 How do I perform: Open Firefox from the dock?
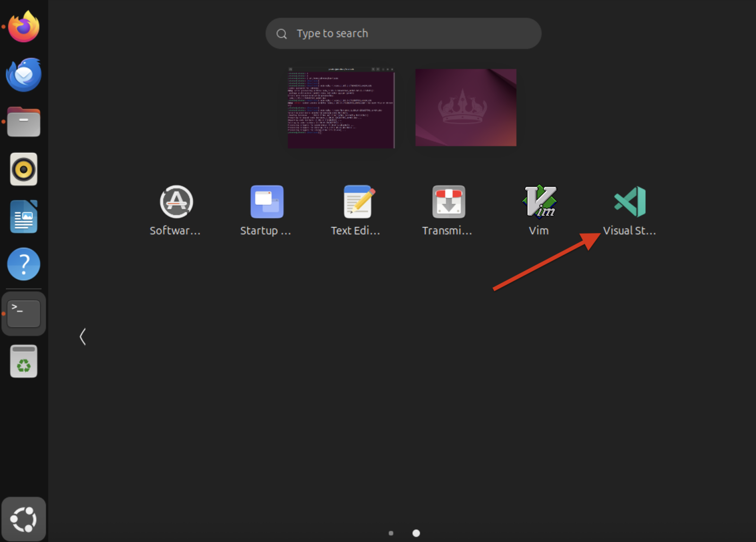coord(24,27)
